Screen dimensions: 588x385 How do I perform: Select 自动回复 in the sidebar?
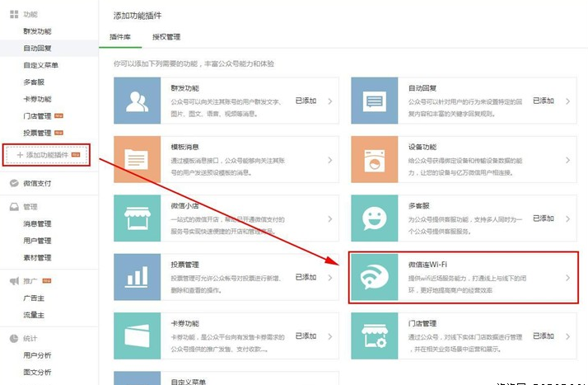[38, 48]
